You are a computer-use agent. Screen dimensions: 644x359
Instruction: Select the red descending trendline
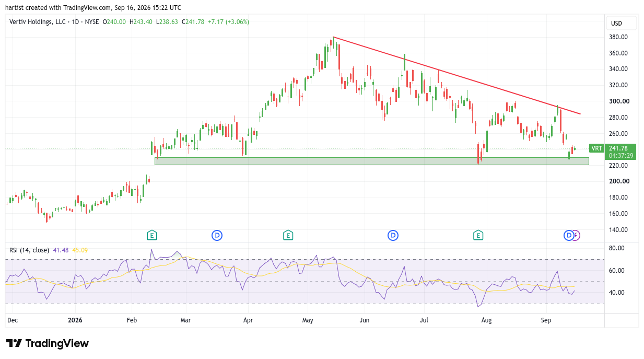point(456,75)
